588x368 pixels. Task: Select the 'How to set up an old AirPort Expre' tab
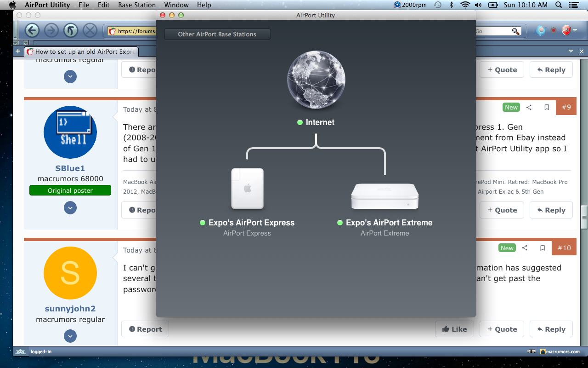point(81,52)
